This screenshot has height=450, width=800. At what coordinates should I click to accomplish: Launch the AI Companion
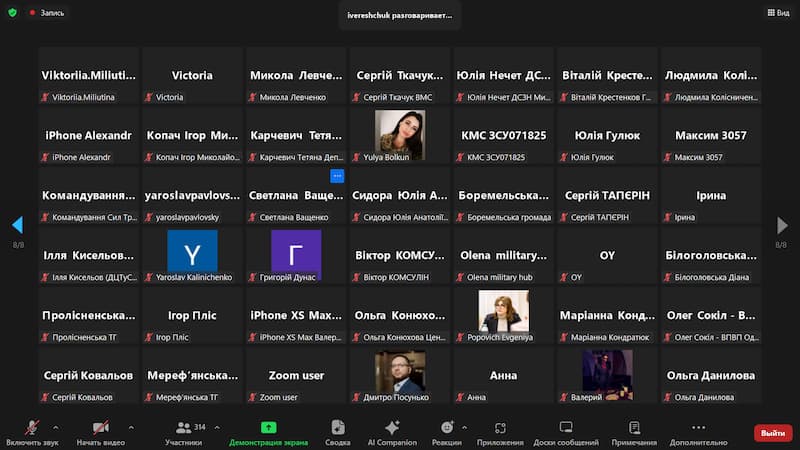391,431
